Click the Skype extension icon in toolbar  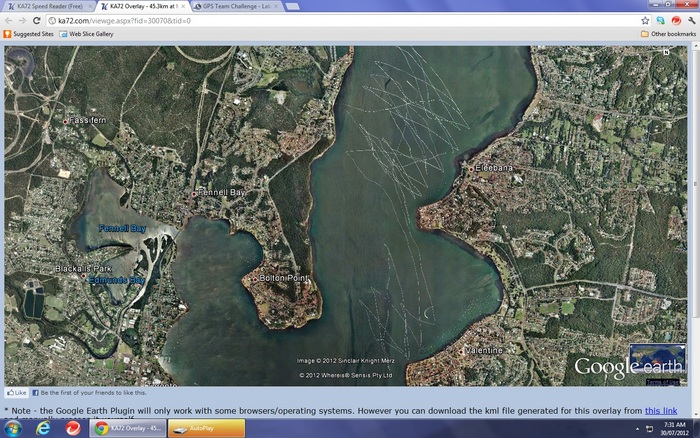661,20
